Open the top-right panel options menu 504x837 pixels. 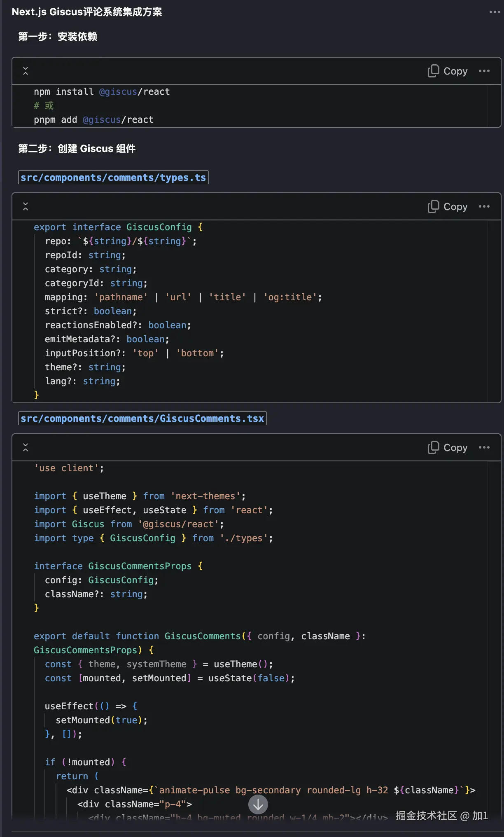click(x=495, y=12)
